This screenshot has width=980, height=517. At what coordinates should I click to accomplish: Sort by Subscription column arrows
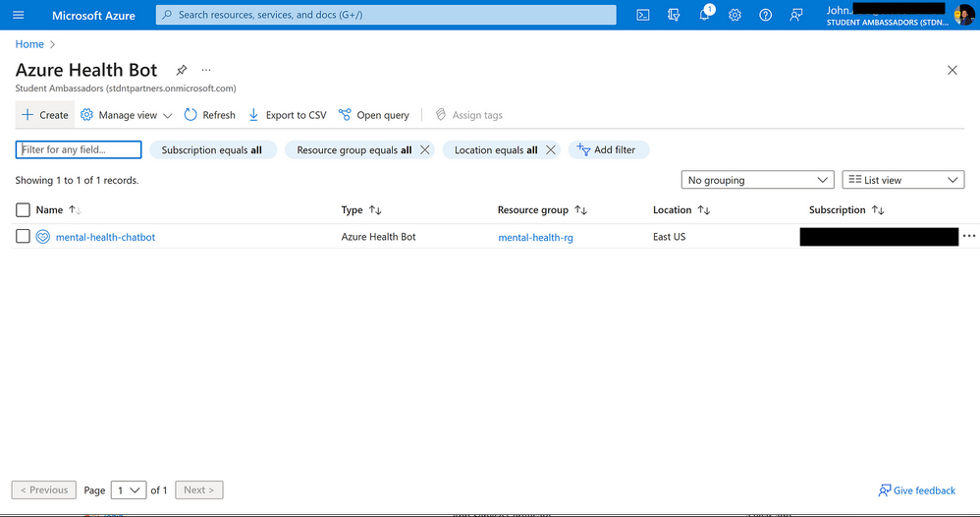click(x=878, y=210)
